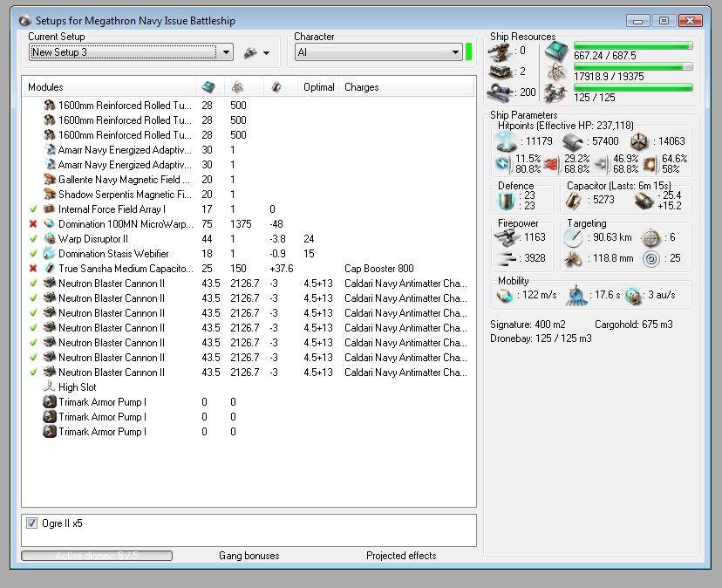
Task: Select the first 1600mm Reinforced Rolled plate icon
Action: click(x=50, y=106)
